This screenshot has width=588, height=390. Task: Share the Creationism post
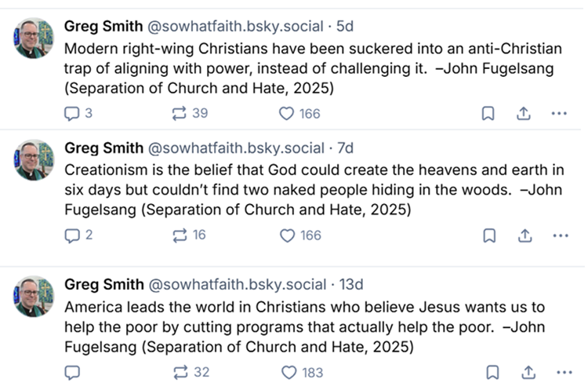pyautogui.click(x=523, y=235)
